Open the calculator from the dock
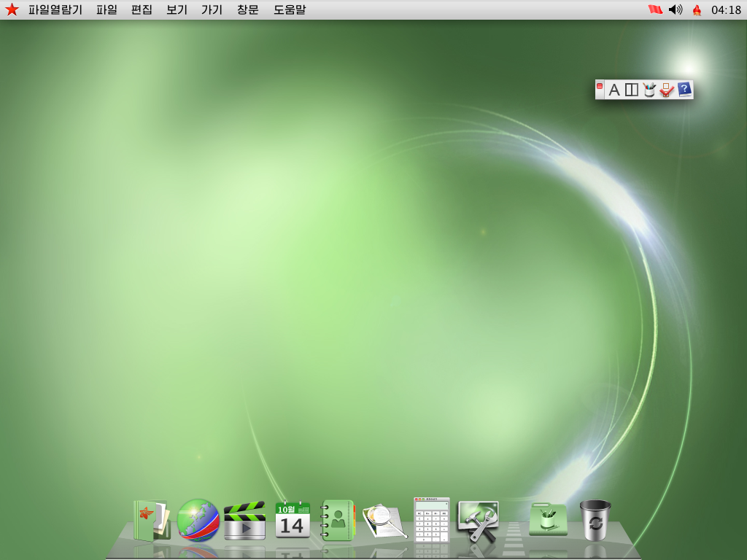Viewport: 747px width, 560px height. click(x=432, y=520)
